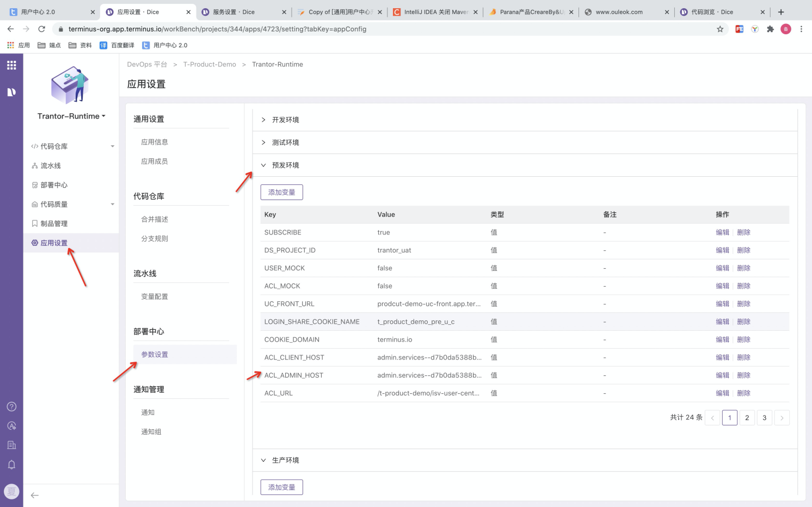
Task: Expand the 代码仓库 sidebar menu arrow
Action: tap(113, 146)
